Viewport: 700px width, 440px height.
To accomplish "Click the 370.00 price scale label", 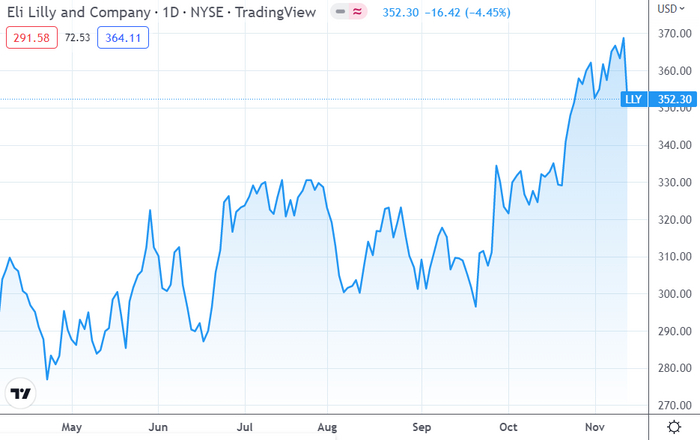I will tap(675, 33).
